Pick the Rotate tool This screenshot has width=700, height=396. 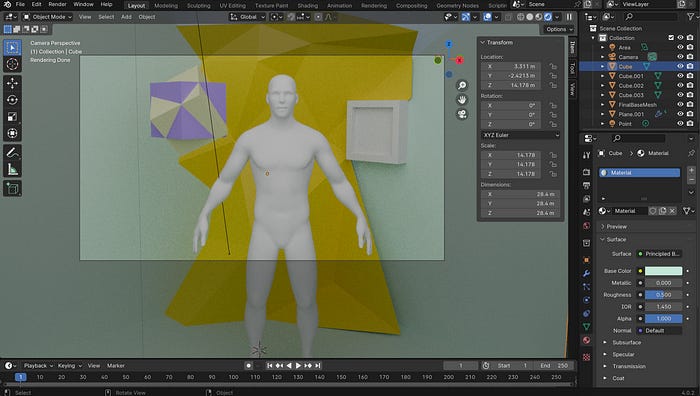(12, 100)
